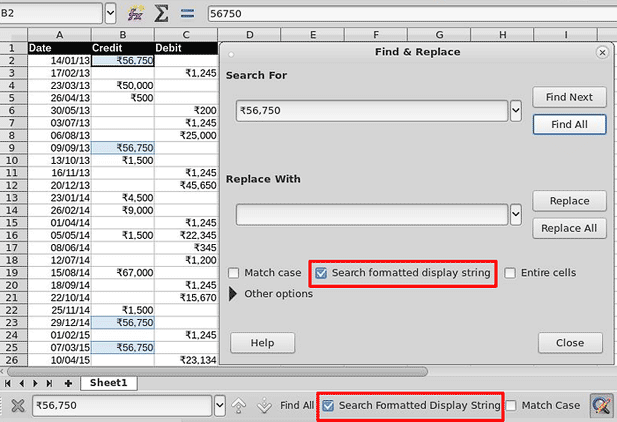Click the Sum sigma icon

(x=161, y=14)
